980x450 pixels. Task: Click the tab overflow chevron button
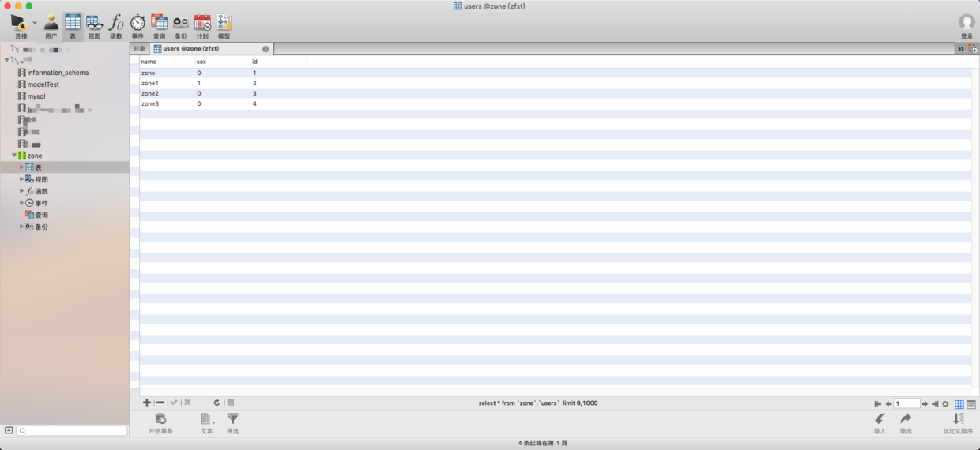click(960, 49)
